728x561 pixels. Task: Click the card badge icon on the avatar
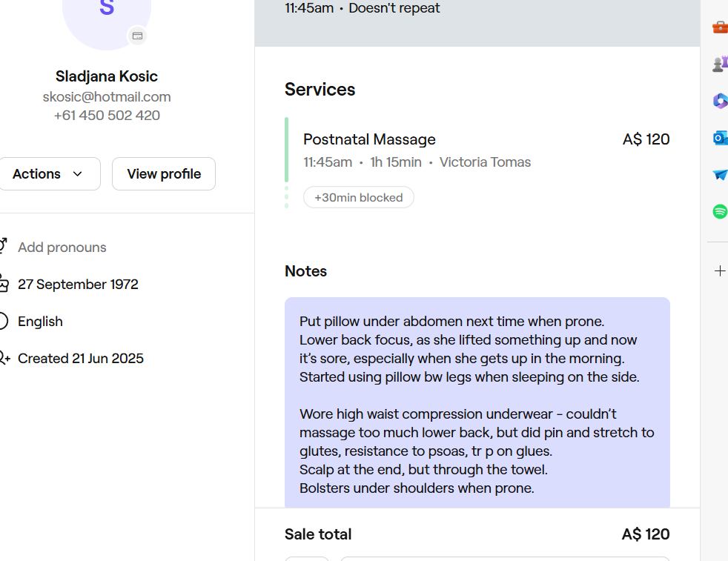point(136,36)
